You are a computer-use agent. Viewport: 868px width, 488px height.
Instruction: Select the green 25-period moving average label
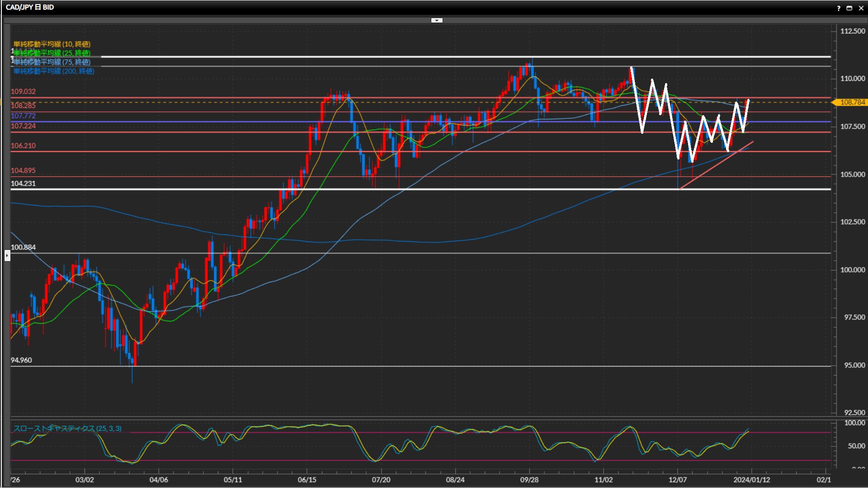pos(52,53)
